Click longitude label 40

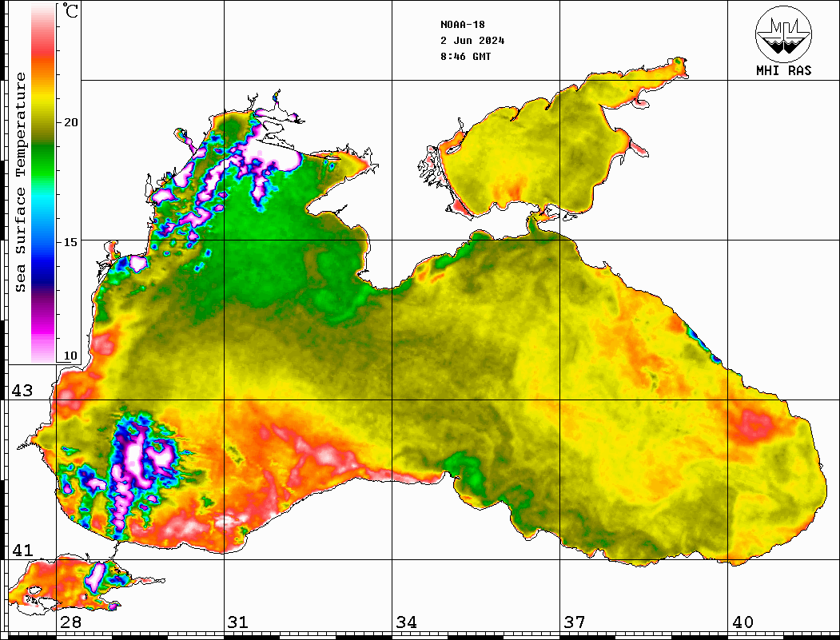click(x=742, y=622)
